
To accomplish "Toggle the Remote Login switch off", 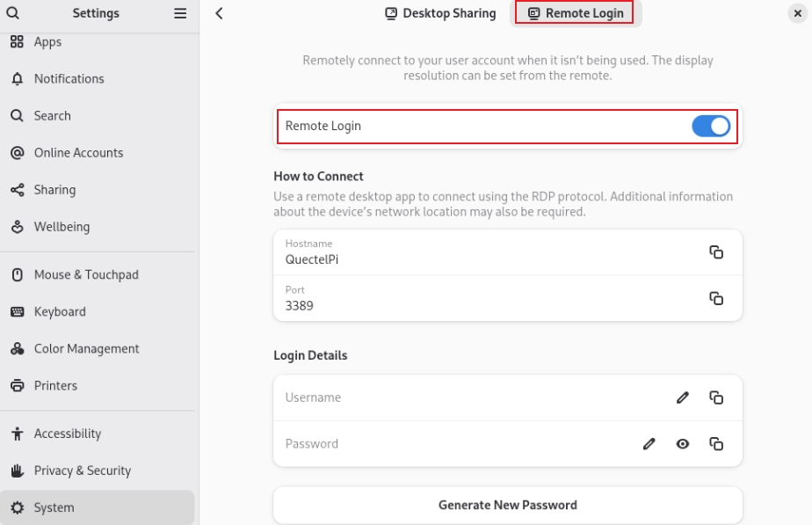I will 710,126.
